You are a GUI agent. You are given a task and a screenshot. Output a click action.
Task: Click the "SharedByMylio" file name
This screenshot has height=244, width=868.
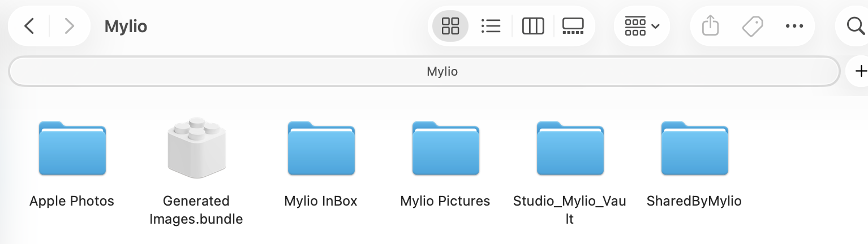click(694, 201)
